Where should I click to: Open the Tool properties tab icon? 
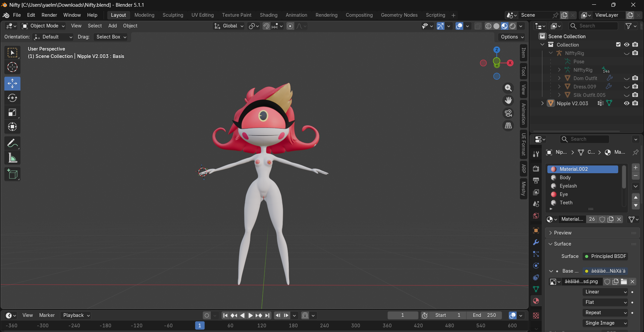(536, 154)
